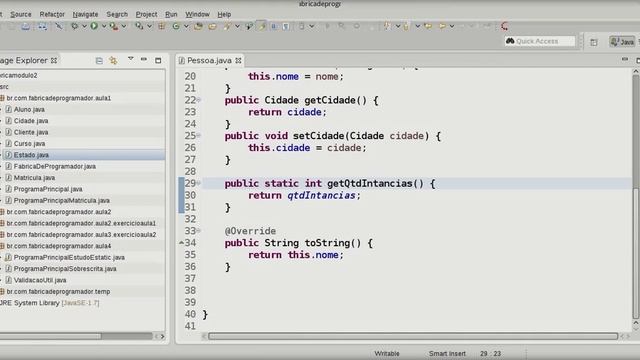Open Back history dropdown arrow
Screen dimensions: 640x360
coord(452,26)
